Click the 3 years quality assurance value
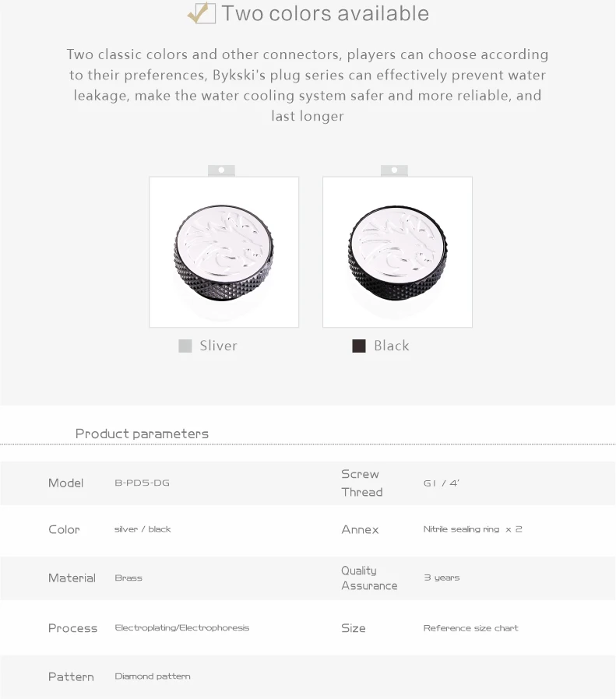616x699 pixels. 442,578
